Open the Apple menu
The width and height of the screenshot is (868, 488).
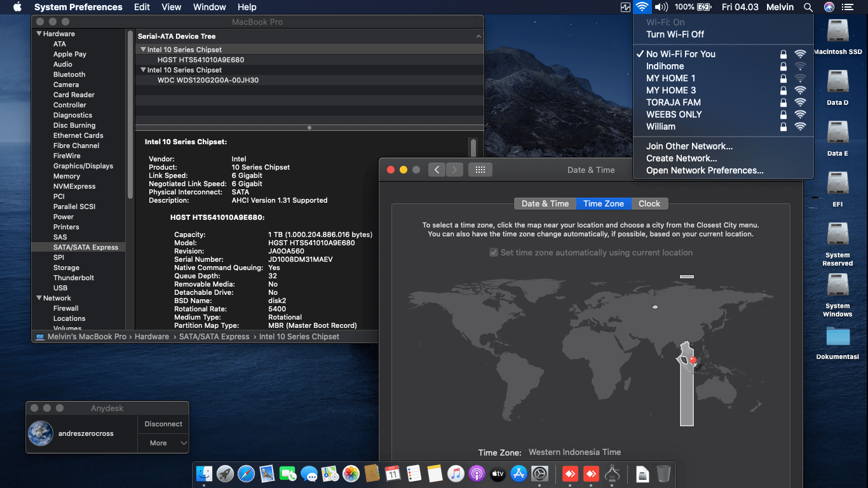click(x=17, y=7)
